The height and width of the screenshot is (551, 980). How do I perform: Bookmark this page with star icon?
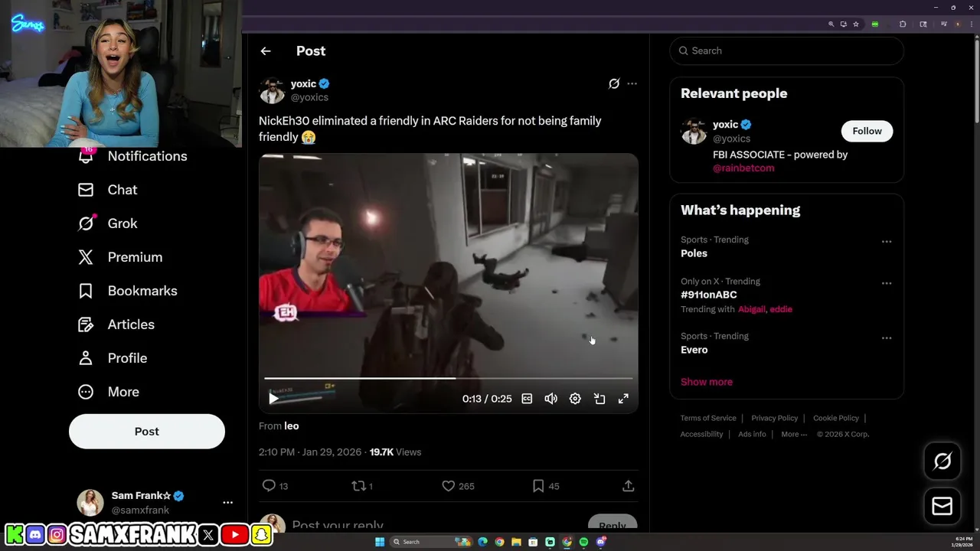point(856,24)
